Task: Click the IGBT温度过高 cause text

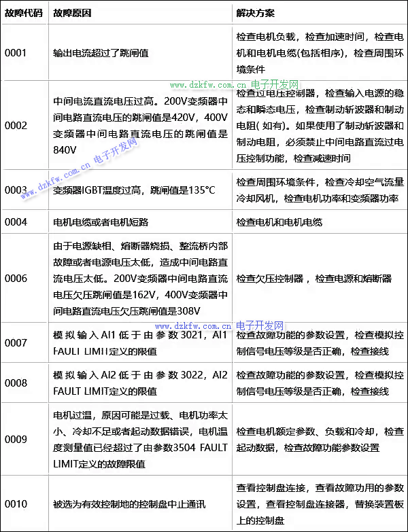Action: [134, 190]
